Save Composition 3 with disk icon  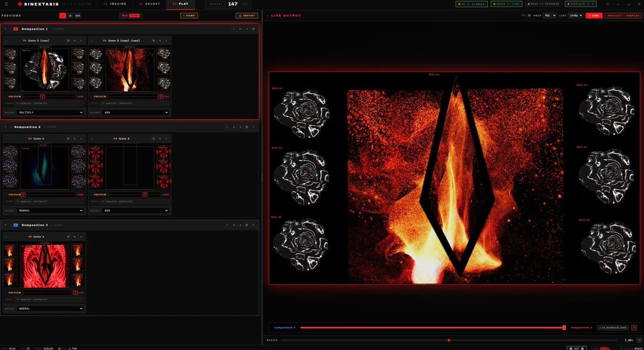(247, 225)
